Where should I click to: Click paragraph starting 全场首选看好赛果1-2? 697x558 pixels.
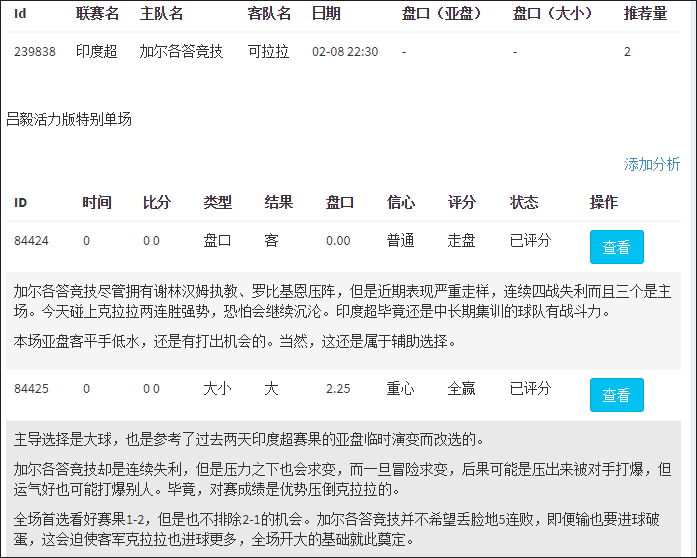pos(336,529)
